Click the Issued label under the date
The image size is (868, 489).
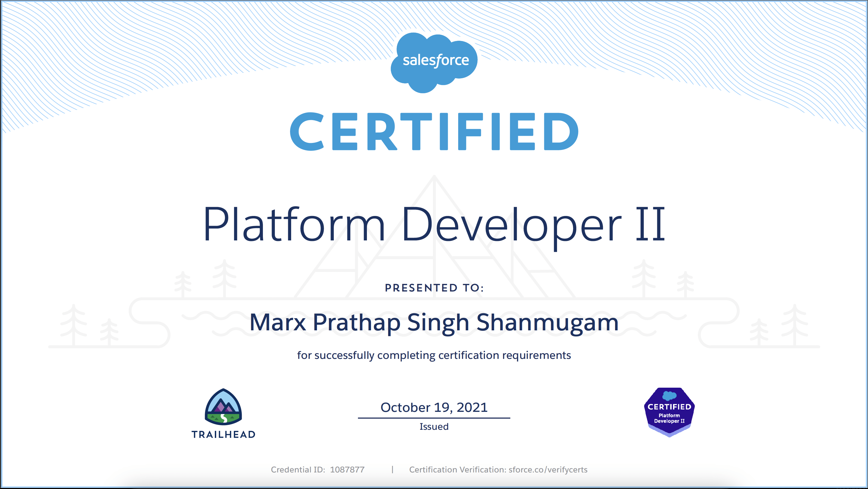click(434, 427)
